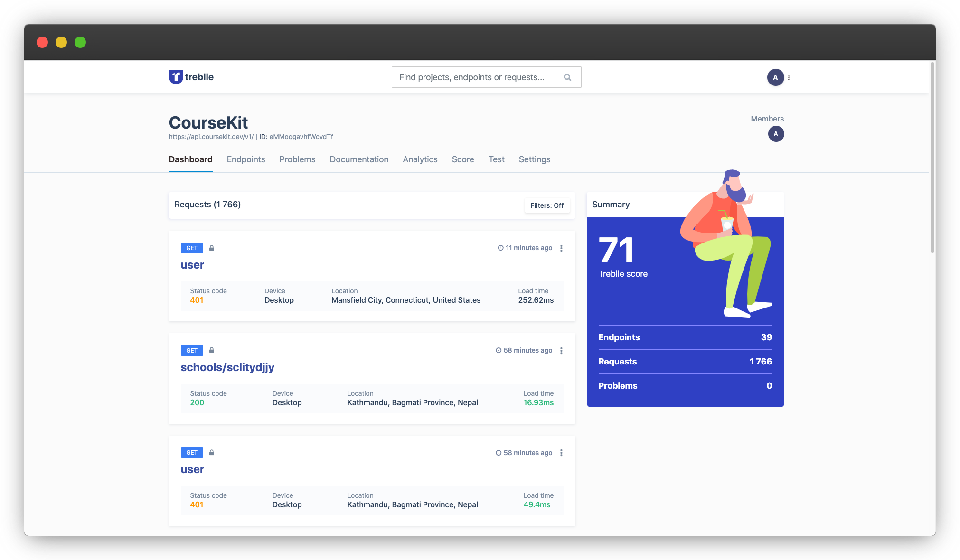Click the 16.93ms load time

[538, 402]
